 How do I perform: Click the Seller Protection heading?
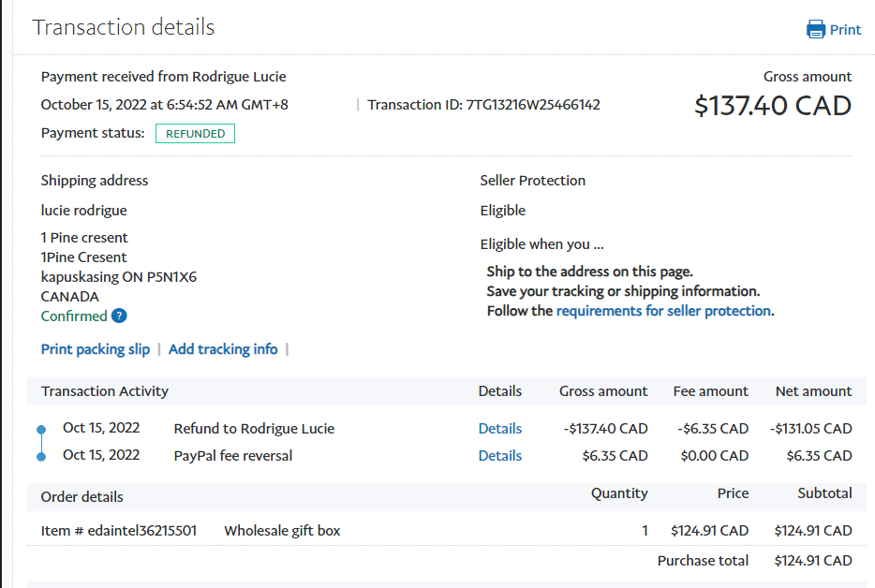(x=532, y=181)
